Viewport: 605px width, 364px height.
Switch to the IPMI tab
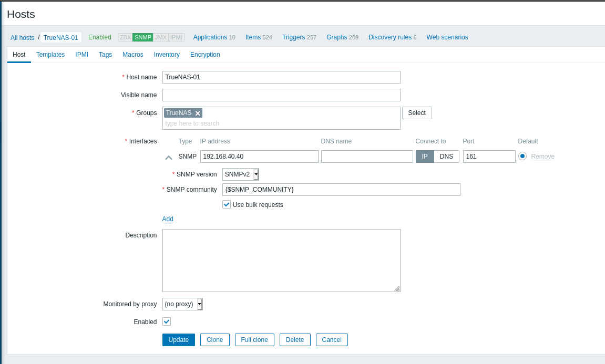click(82, 55)
